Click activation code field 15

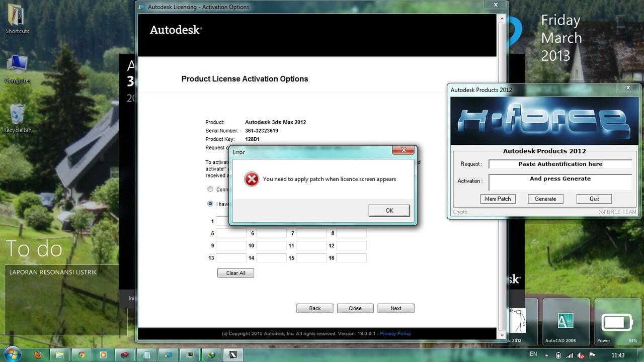point(311,258)
